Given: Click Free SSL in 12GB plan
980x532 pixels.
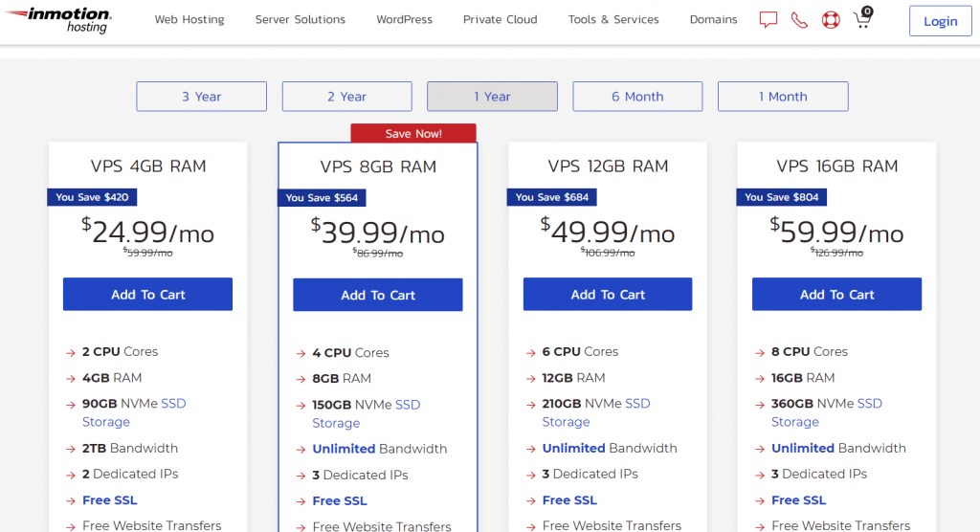Looking at the screenshot, I should coord(569,500).
